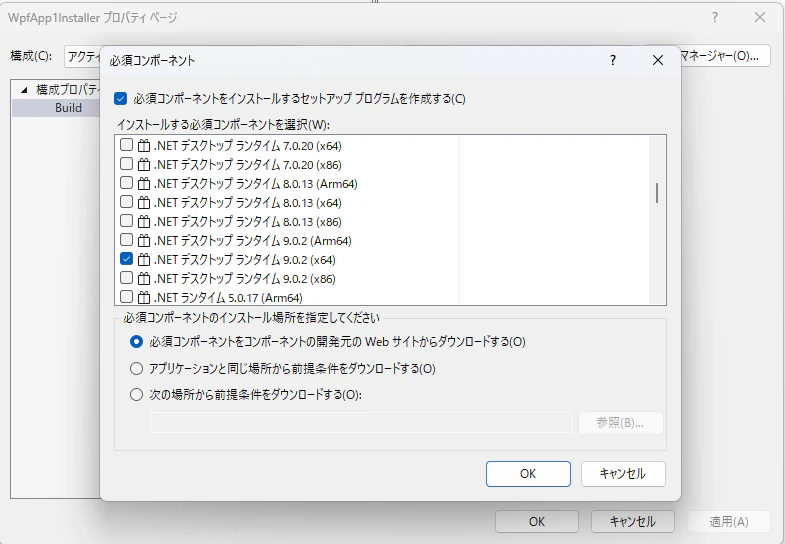
Task: Select .NET デスクトップ ランタイム 7.0.20 (x86) row text
Action: [x=247, y=165]
